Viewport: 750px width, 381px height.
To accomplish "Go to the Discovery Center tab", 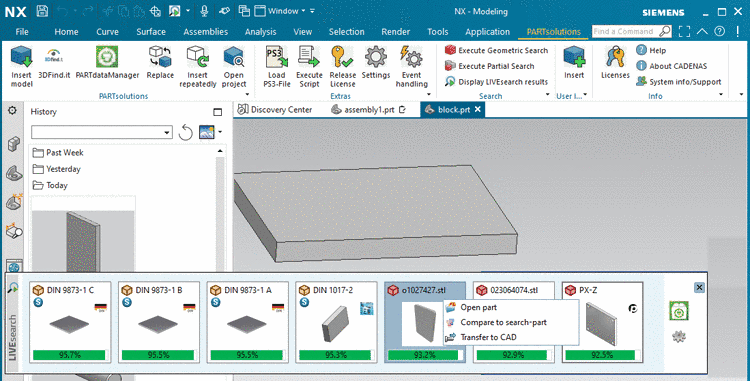I will pos(275,110).
